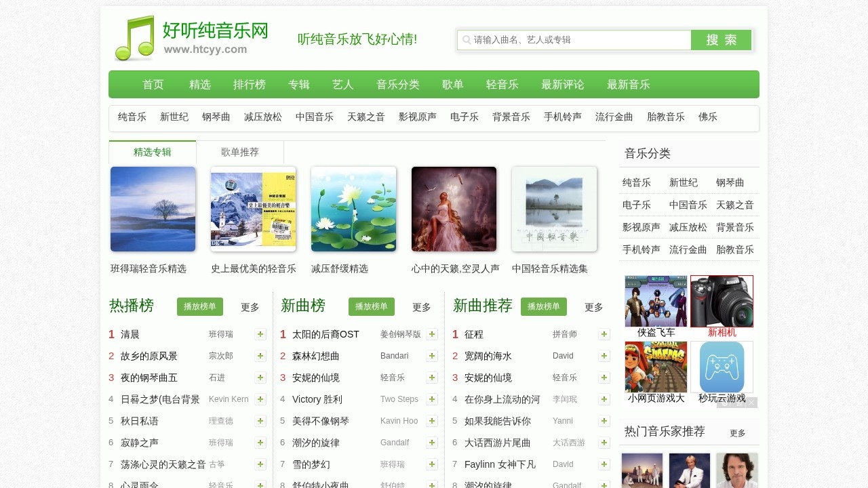Open the 排行榜 navigation item
Image resolution: width=868 pixels, height=488 pixels.
click(x=250, y=84)
